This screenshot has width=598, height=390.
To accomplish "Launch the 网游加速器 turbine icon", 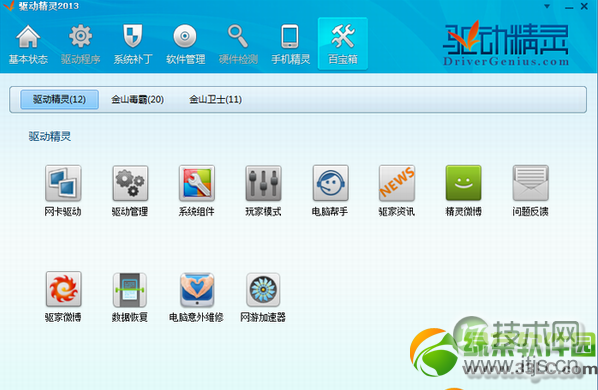I will coord(263,289).
